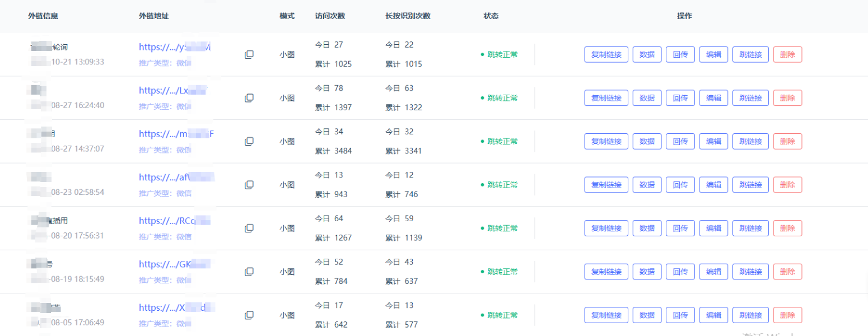Copy the link address in the 08-23 02:58:54 row
Viewport: 868px width, 336px height.
click(249, 185)
